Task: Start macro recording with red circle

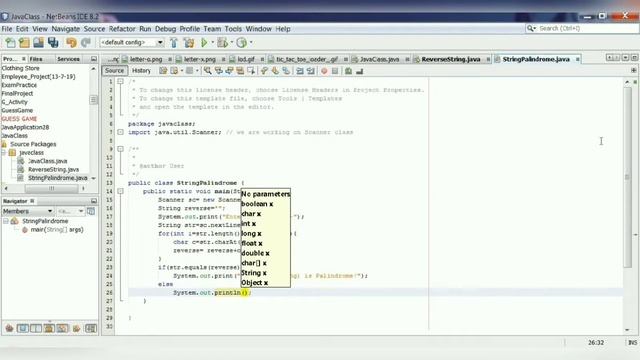Action: 324,71
